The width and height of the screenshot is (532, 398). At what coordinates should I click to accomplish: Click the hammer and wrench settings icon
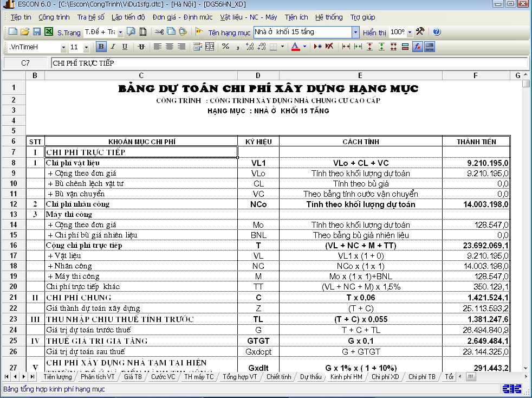tap(420, 32)
